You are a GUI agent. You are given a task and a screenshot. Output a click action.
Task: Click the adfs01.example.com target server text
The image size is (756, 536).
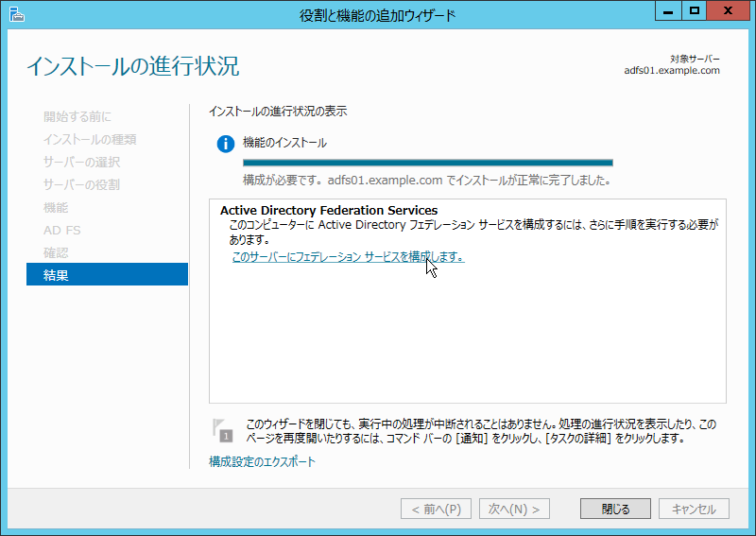672,71
